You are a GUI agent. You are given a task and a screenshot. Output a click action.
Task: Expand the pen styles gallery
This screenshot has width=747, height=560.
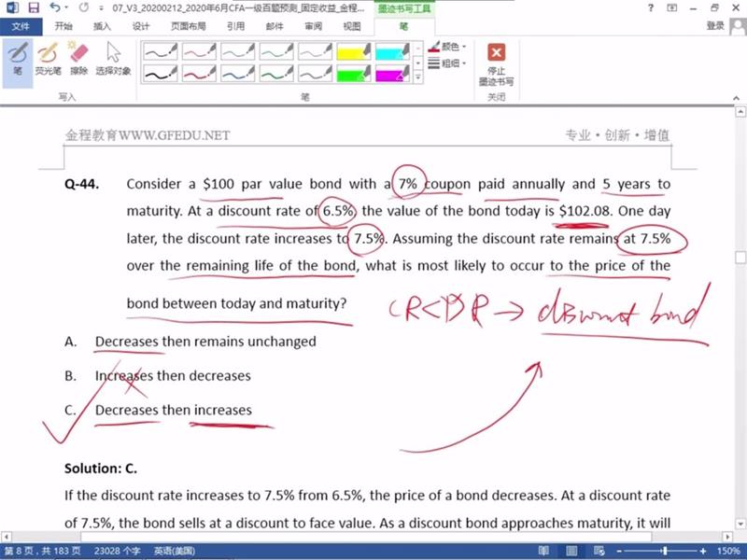click(417, 79)
